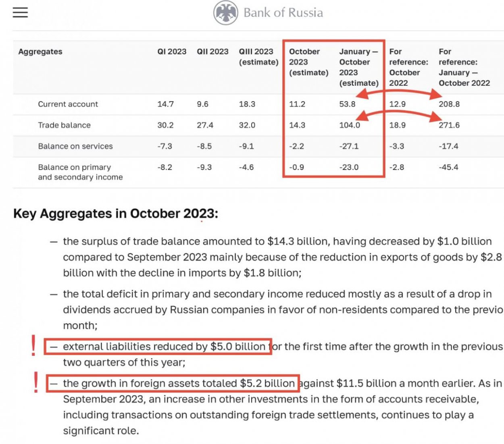Click the red exclamation mark beside foreign assets
The image size is (504, 444).
pos(36,382)
